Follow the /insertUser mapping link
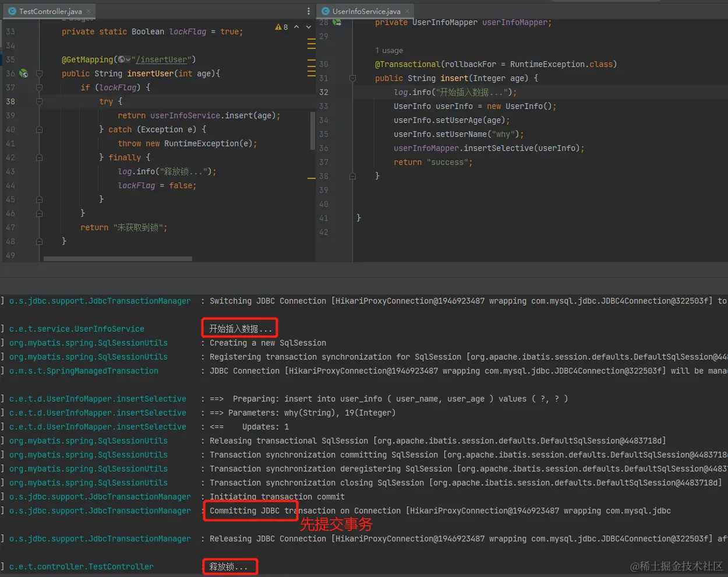Viewport: 728px width, 577px height. point(161,59)
